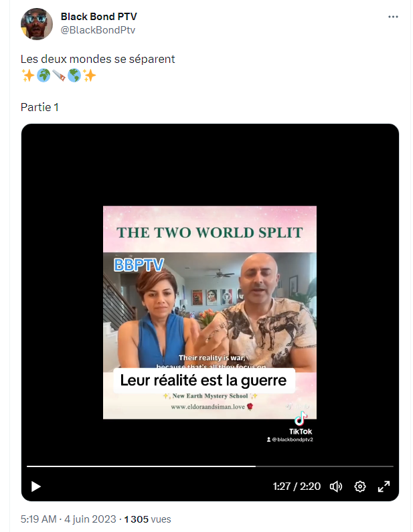Image resolution: width=413 pixels, height=532 pixels.
Task: Click the Black Bond PTV profile avatar
Action: (x=37, y=24)
